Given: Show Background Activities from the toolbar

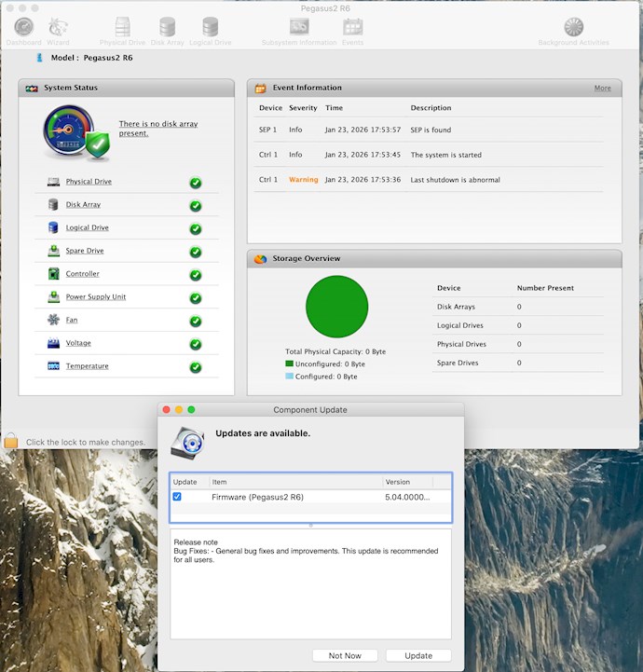Looking at the screenshot, I should (573, 29).
